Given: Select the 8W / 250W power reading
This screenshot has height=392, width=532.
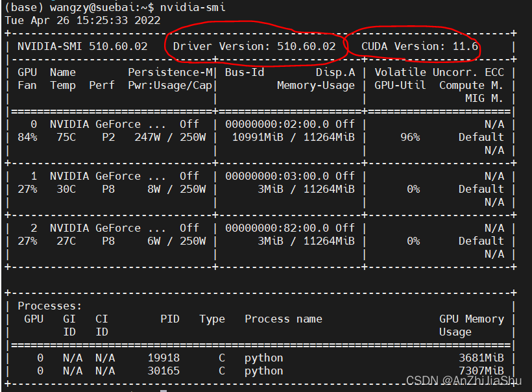Looking at the screenshot, I should point(176,189).
